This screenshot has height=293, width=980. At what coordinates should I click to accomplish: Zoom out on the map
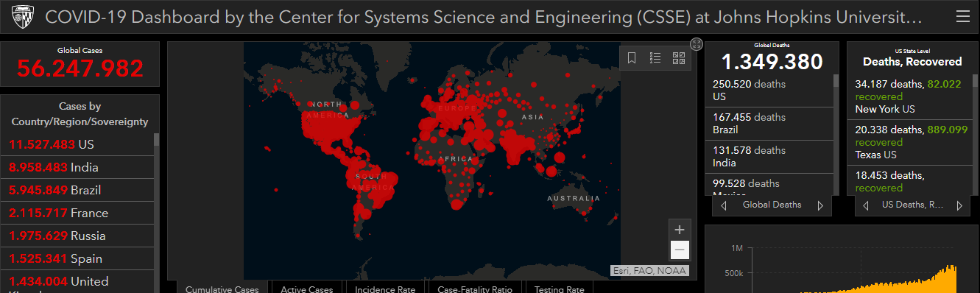pos(680,250)
